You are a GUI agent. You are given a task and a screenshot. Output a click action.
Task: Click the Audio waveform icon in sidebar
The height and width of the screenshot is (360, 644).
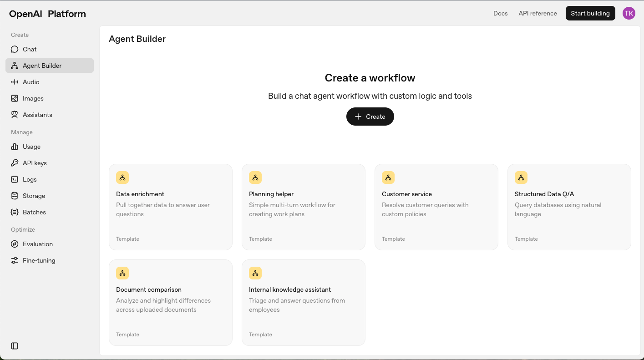pyautogui.click(x=15, y=82)
